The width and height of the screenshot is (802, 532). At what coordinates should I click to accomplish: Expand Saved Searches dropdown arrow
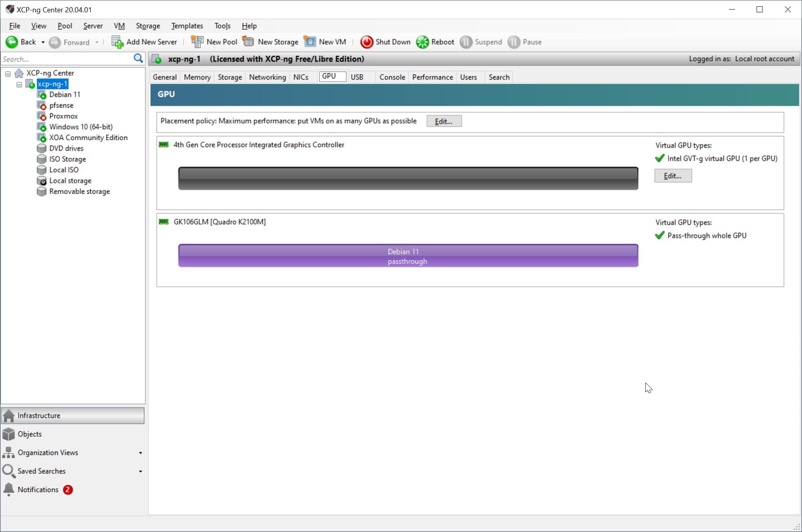pyautogui.click(x=140, y=471)
